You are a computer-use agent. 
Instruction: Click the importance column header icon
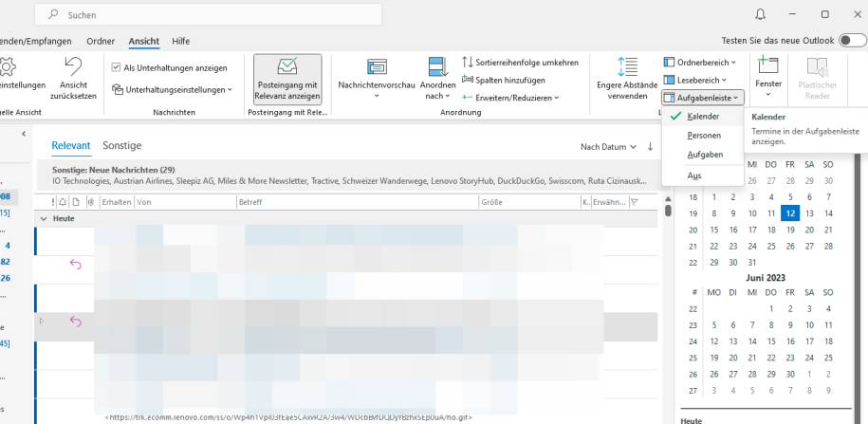(53, 203)
